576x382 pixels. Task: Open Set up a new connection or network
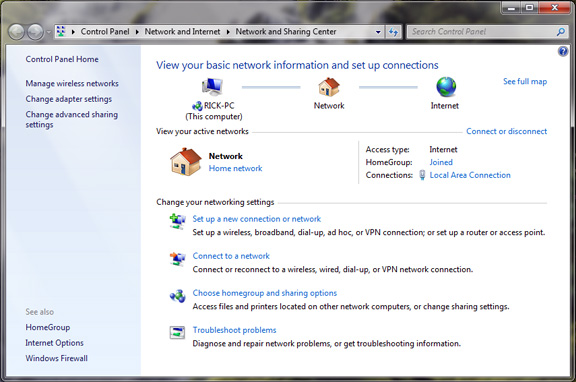[257, 219]
